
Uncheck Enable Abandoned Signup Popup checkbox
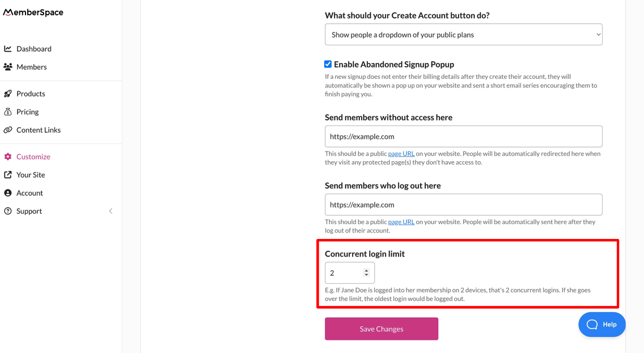click(328, 64)
